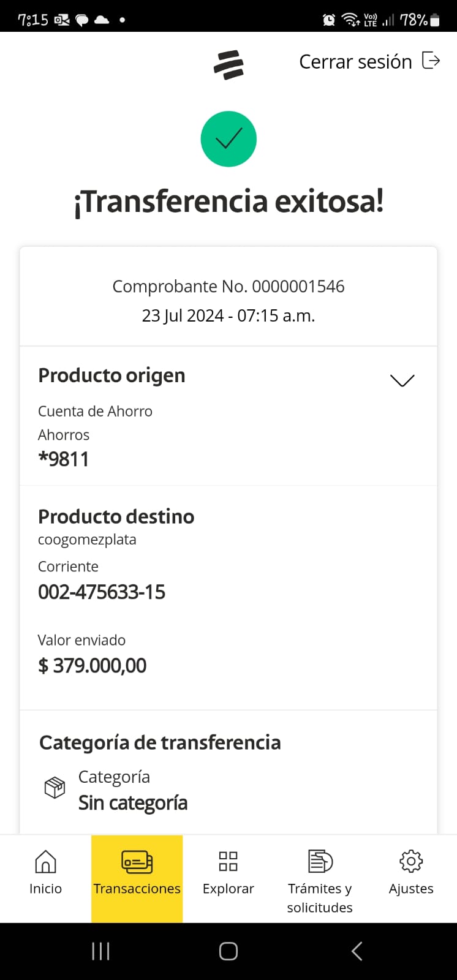Select the Inicio tab label
457x980 pixels.
(x=45, y=889)
